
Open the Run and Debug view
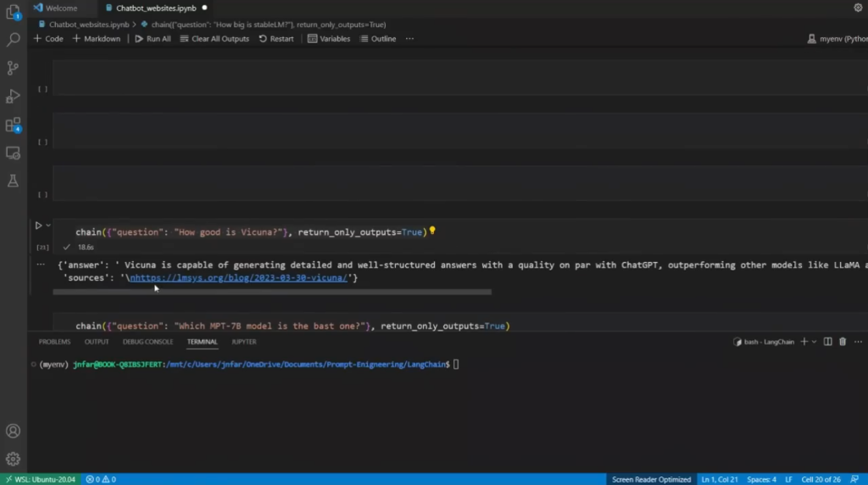tap(13, 96)
